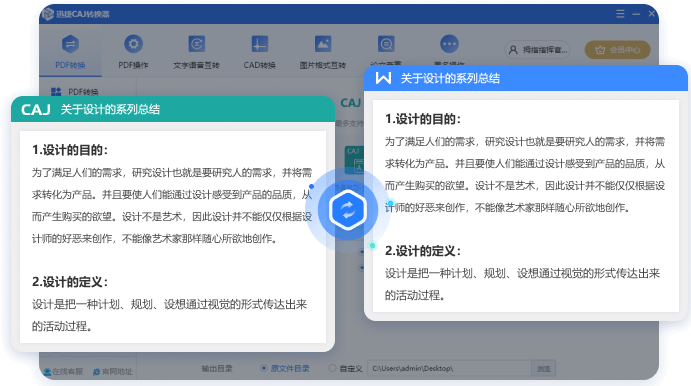
Task: Click heading 2.设计的定义 in Word card
Action: (423, 251)
